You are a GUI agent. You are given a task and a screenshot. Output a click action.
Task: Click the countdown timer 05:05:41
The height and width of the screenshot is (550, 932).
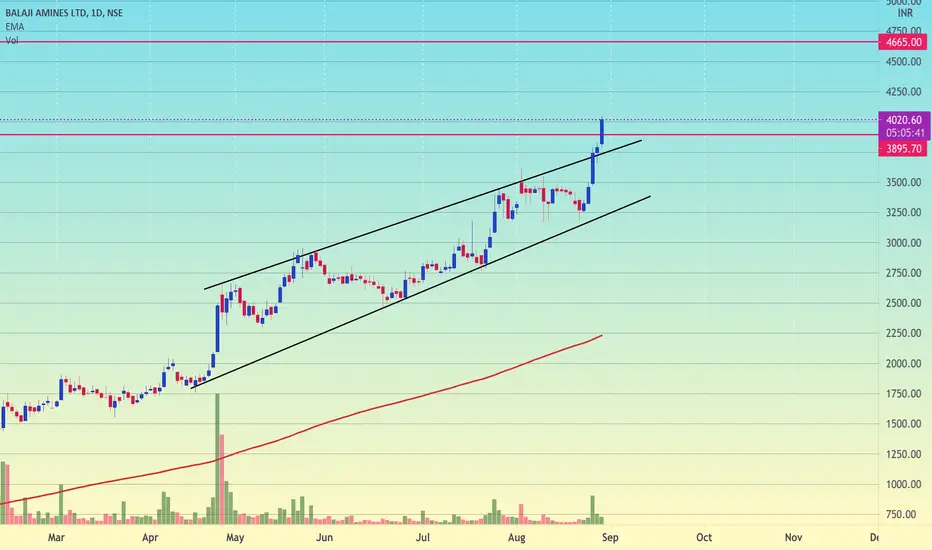(x=905, y=133)
